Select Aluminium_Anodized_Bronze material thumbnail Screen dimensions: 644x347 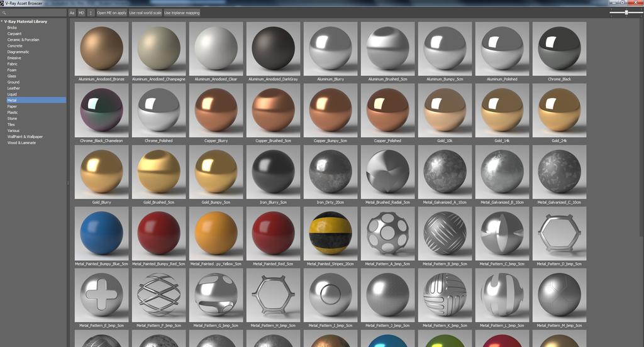coord(101,49)
